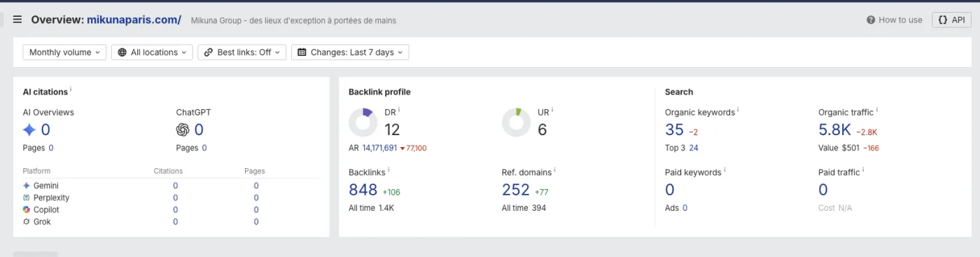980x257 pixels.
Task: Open the Perplexity pages value
Action: [x=256, y=197]
